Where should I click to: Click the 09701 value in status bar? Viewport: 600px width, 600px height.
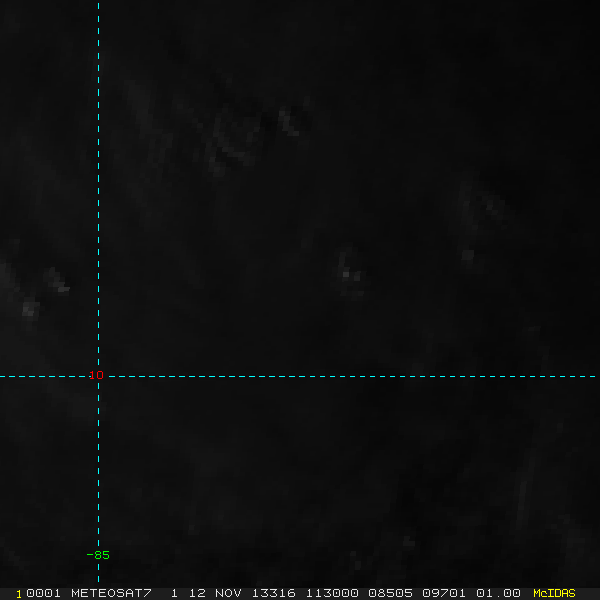[444, 593]
